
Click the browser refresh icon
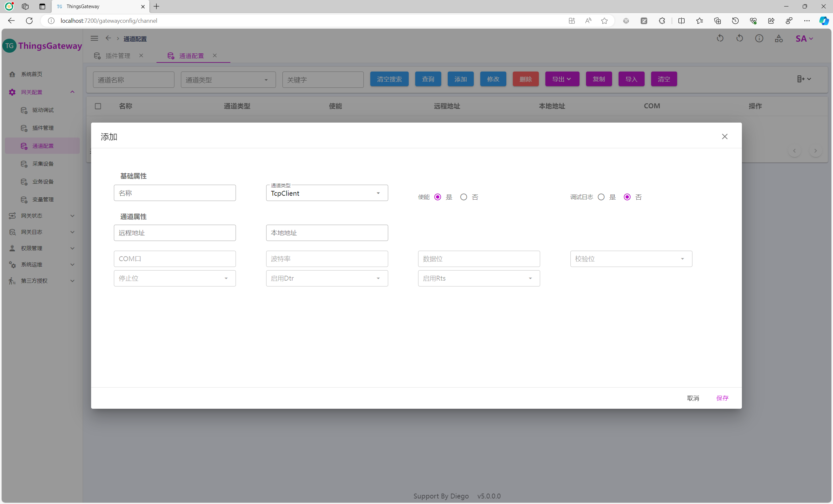click(x=29, y=20)
